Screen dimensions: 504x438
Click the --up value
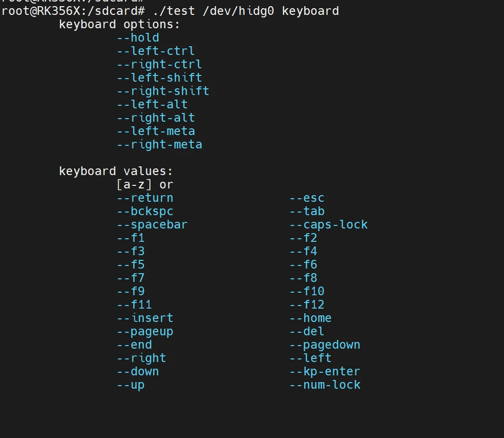130,385
